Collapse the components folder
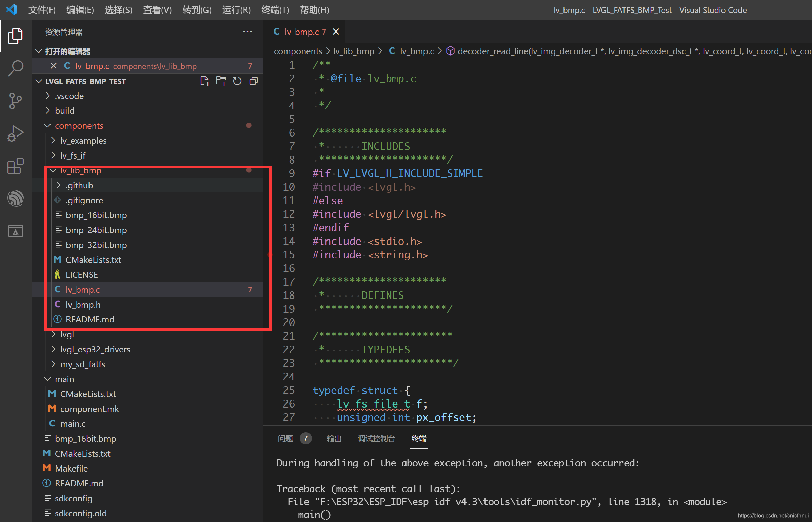The width and height of the screenshot is (812, 522). pyautogui.click(x=79, y=125)
